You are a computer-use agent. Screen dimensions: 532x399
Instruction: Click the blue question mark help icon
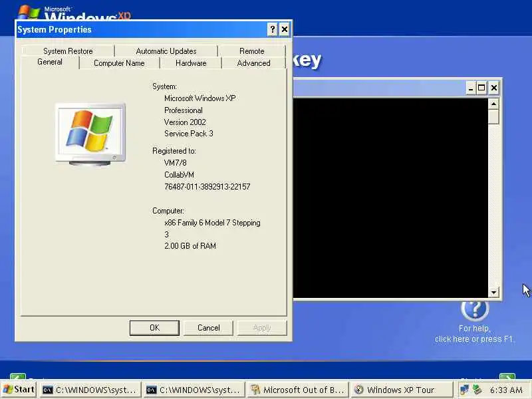(x=475, y=309)
